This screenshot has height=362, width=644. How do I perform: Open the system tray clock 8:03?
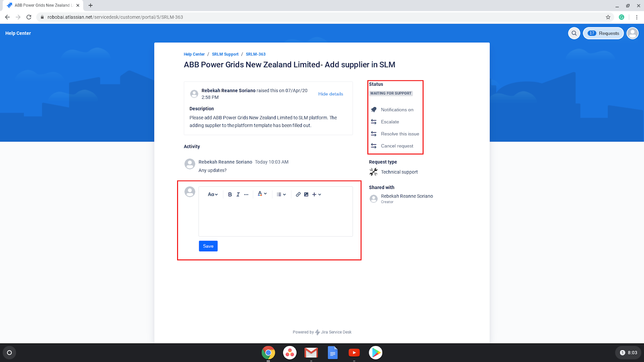(x=628, y=353)
